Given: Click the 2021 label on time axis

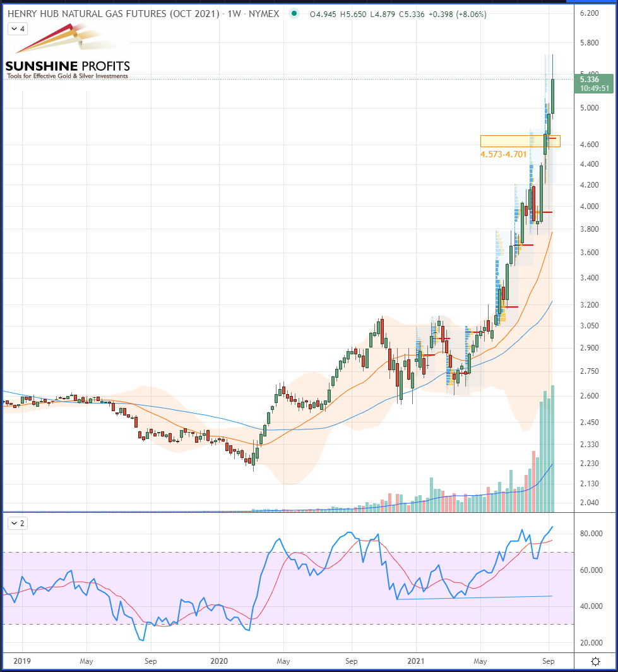Looking at the screenshot, I should pyautogui.click(x=415, y=661).
